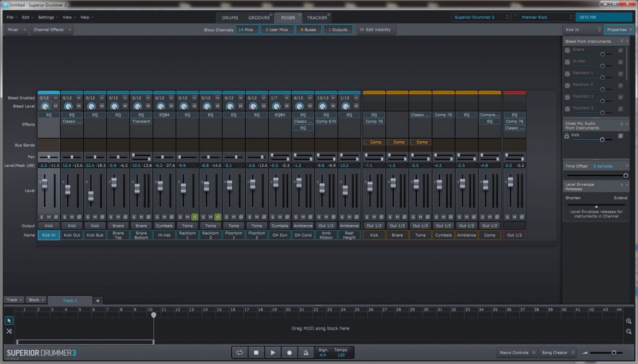Screen dimensions: 638x364
Task: Click the song playhead marker at bar 10
Action: (x=154, y=315)
